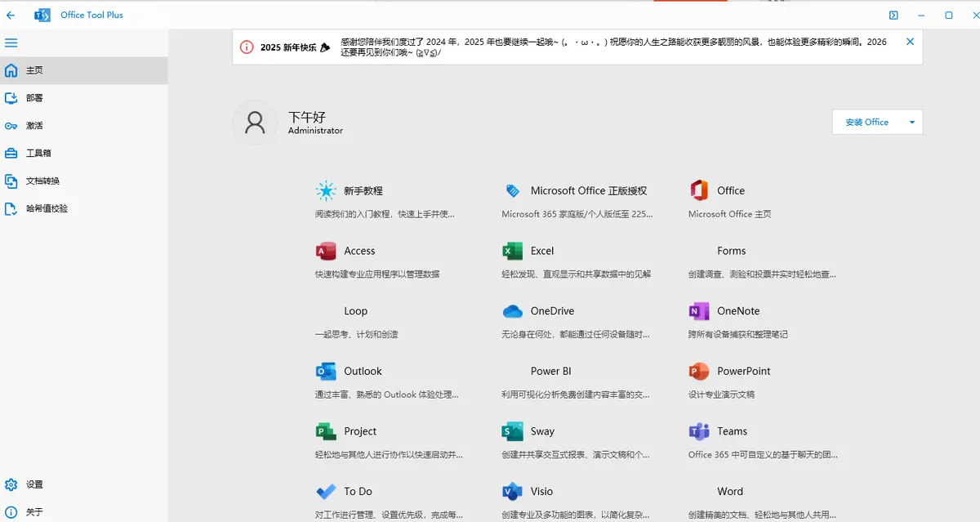Launch the Office home icon
Viewport: 980px width, 522px height.
tap(699, 191)
